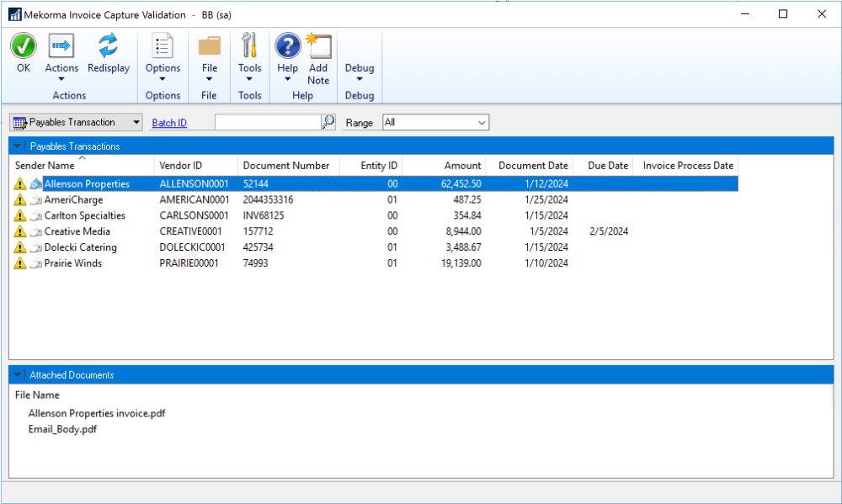Click the green OK checkmark icon
This screenshot has height=504, width=842.
[23, 46]
